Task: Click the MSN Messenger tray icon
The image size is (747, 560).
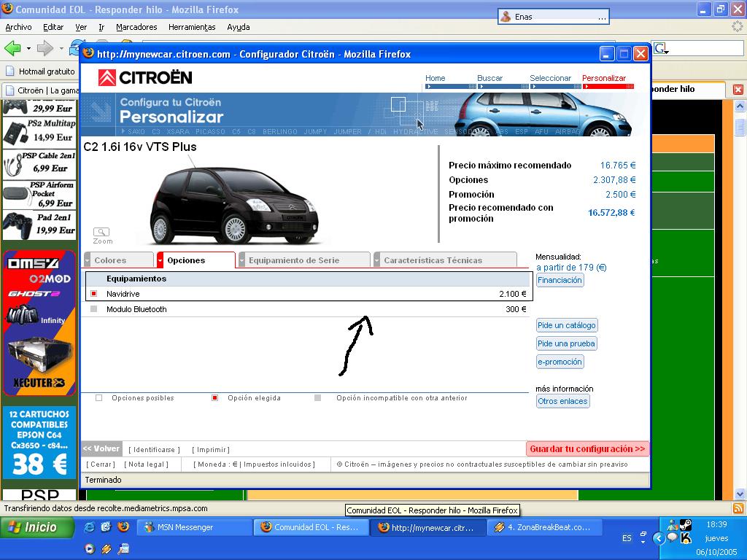Action: (672, 525)
